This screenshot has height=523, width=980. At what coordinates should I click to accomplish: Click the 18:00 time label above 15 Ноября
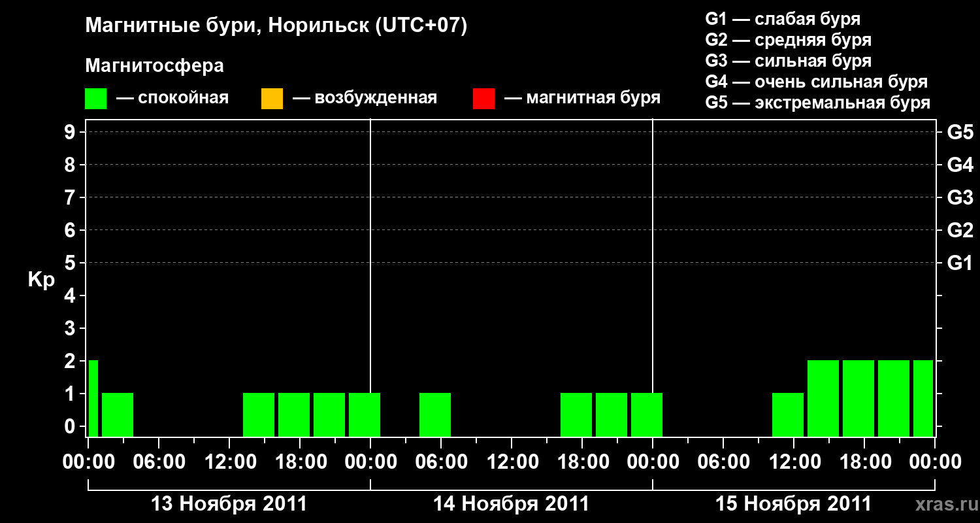click(864, 462)
